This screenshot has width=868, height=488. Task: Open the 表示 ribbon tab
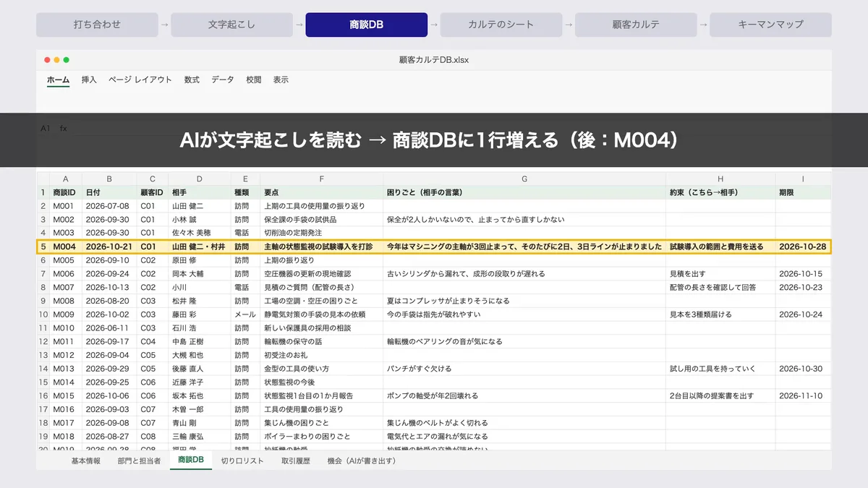(x=281, y=80)
